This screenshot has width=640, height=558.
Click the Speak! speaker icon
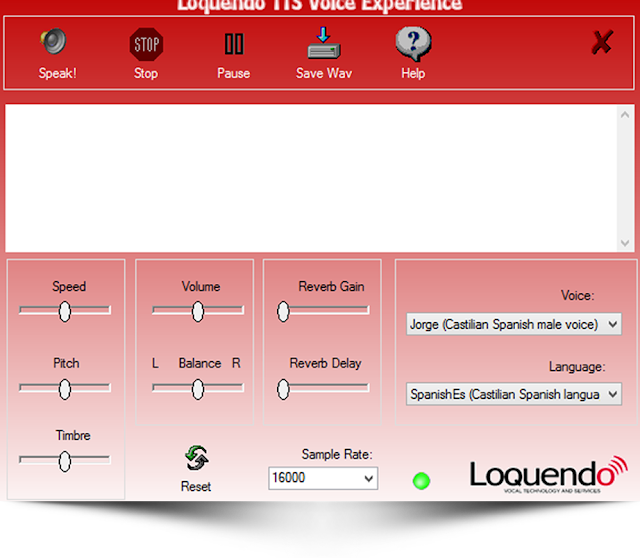pyautogui.click(x=53, y=42)
